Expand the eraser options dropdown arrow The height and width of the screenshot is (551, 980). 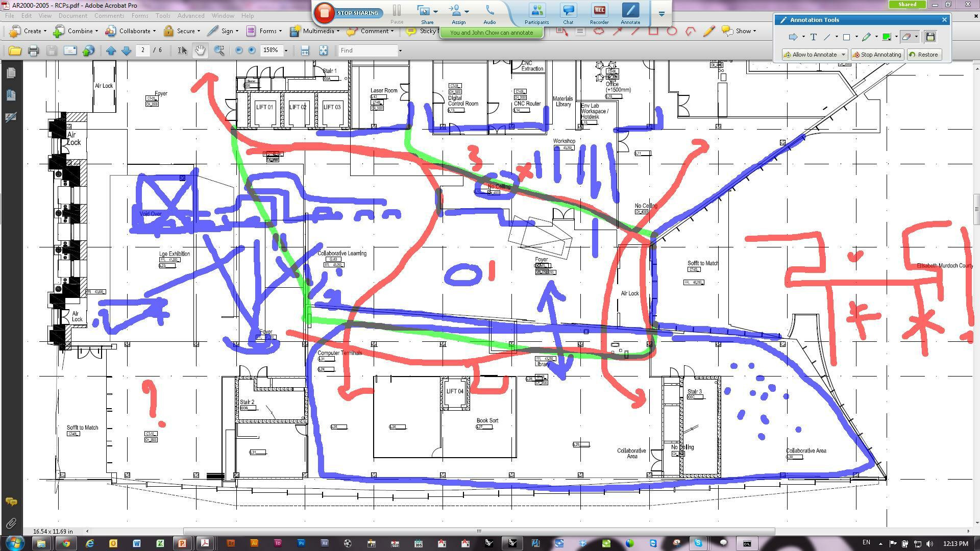click(x=916, y=37)
